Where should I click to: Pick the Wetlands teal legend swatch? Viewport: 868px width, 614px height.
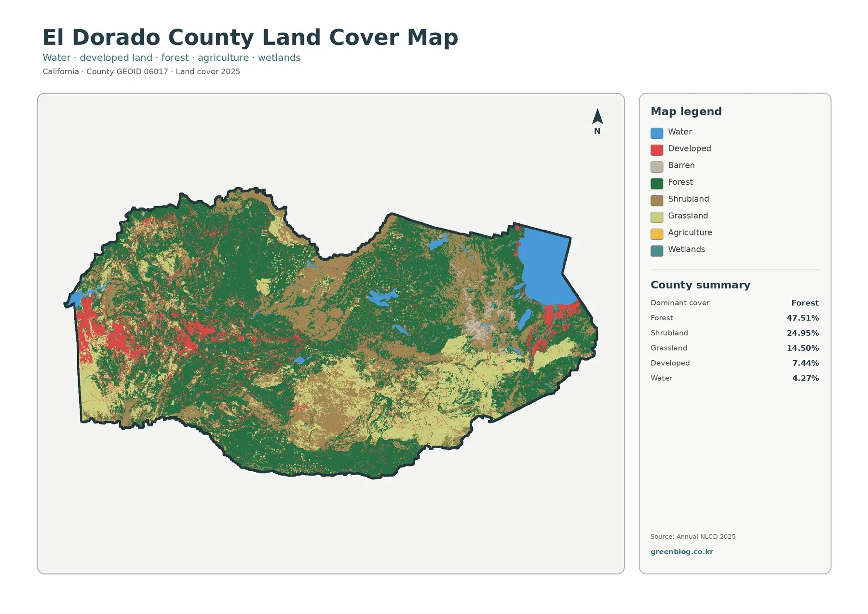tap(657, 251)
